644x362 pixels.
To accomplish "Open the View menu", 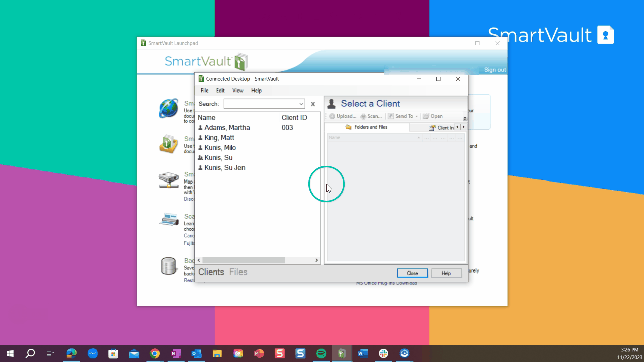I will (x=237, y=90).
